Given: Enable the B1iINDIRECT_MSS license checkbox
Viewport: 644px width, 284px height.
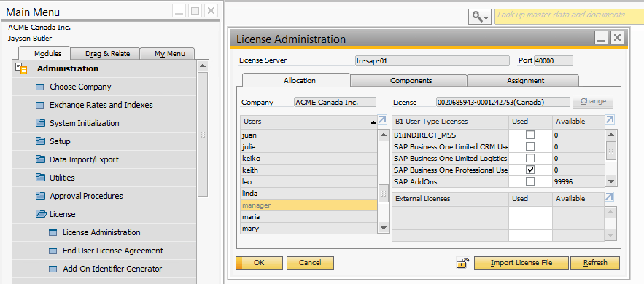Looking at the screenshot, I should pos(530,135).
